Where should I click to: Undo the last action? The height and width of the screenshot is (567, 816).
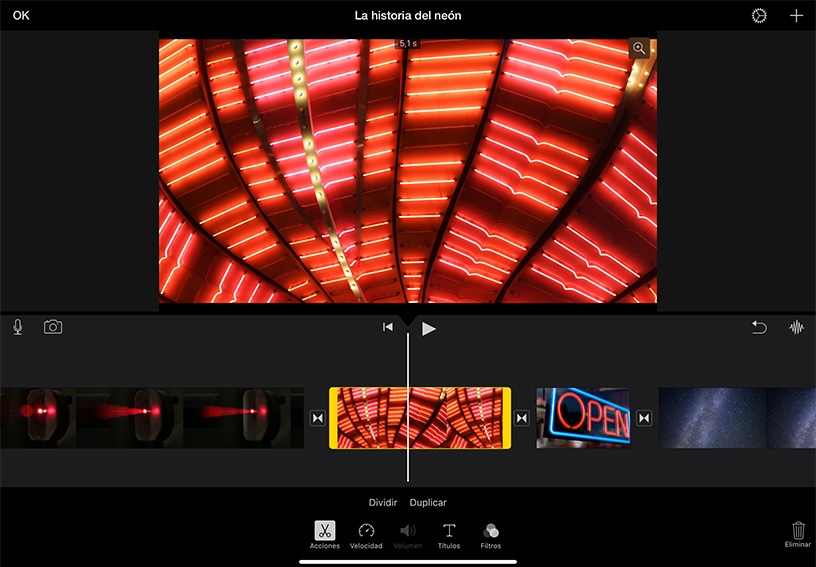(x=759, y=327)
